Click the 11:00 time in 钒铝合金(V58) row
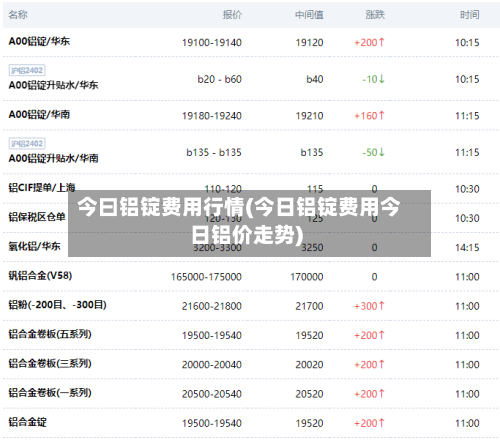The height and width of the screenshot is (448, 500). click(467, 277)
